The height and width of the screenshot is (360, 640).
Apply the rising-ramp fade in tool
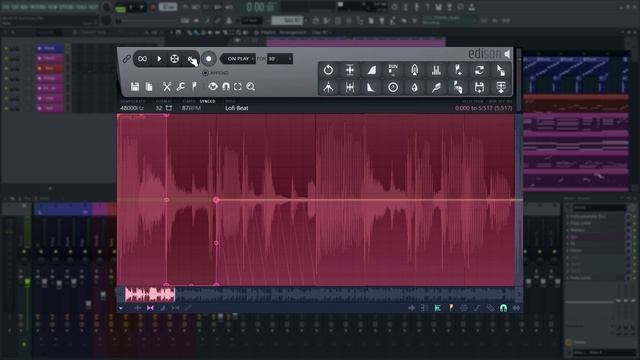[x=371, y=70]
